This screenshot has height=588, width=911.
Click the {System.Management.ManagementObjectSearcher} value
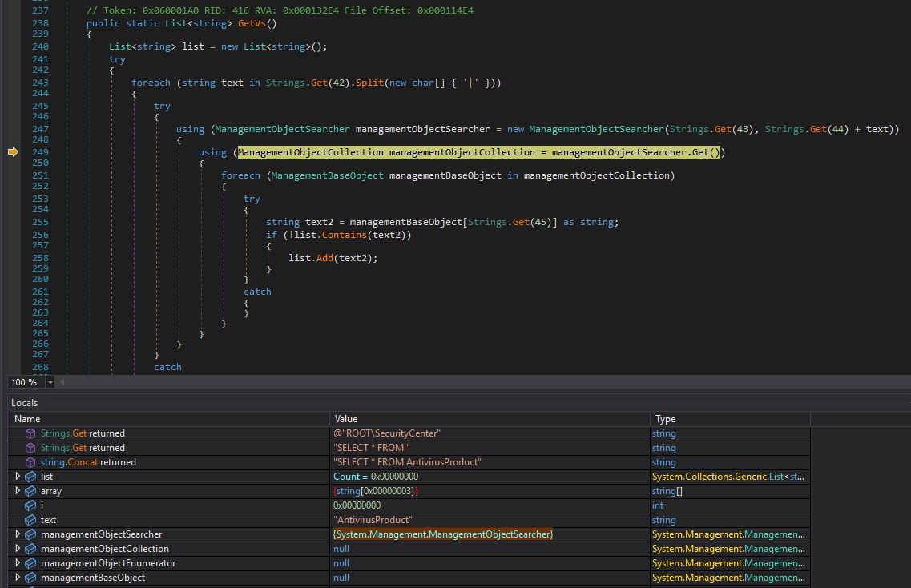tap(443, 534)
